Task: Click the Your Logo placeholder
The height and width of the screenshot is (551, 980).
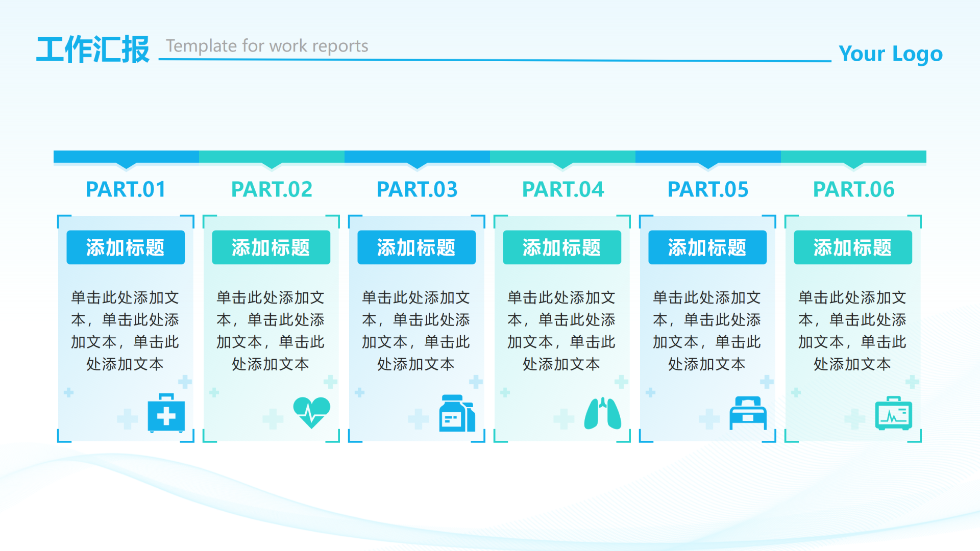Action: tap(890, 54)
